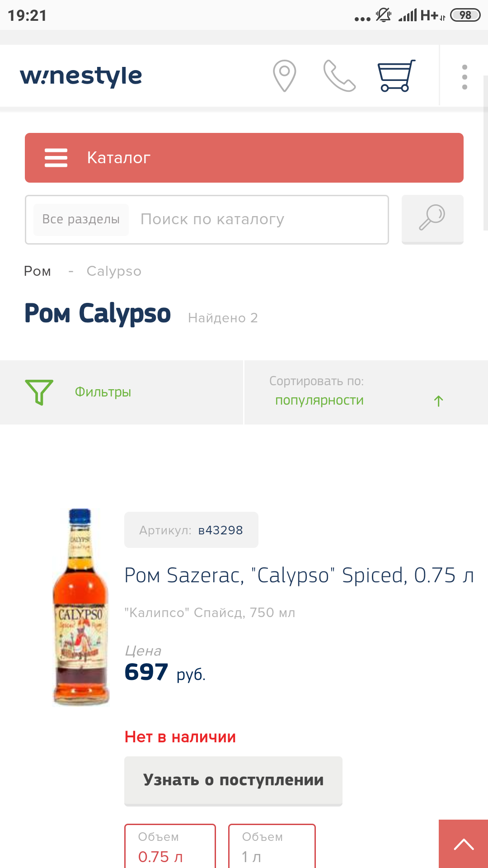488x868 pixels.
Task: Open the Все разделы section selector
Action: click(x=81, y=219)
